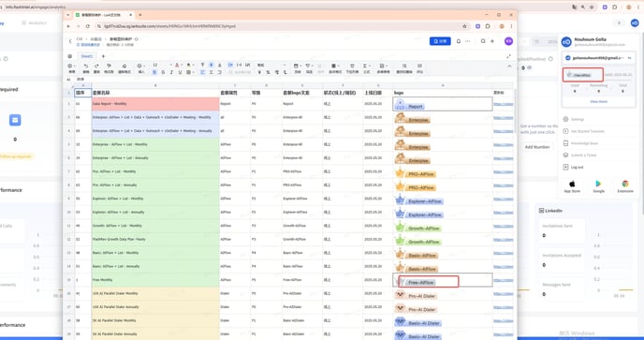The width and height of the screenshot is (644, 340).
Task: Select the Free Monthly cell
Action: (x=155, y=280)
